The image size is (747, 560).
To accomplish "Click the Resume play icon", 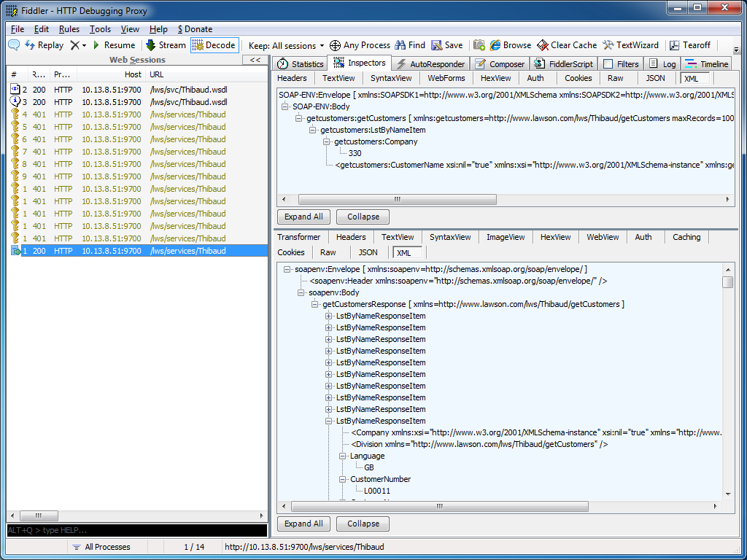I will click(96, 45).
